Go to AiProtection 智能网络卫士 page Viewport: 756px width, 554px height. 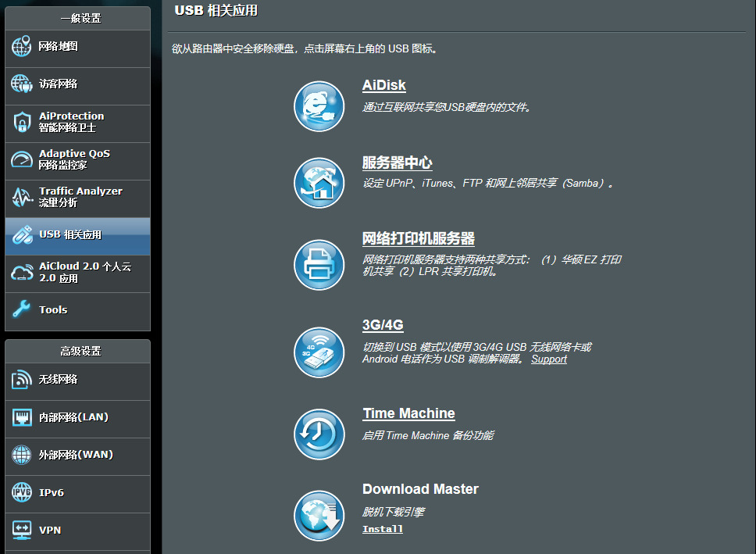pyautogui.click(x=77, y=124)
